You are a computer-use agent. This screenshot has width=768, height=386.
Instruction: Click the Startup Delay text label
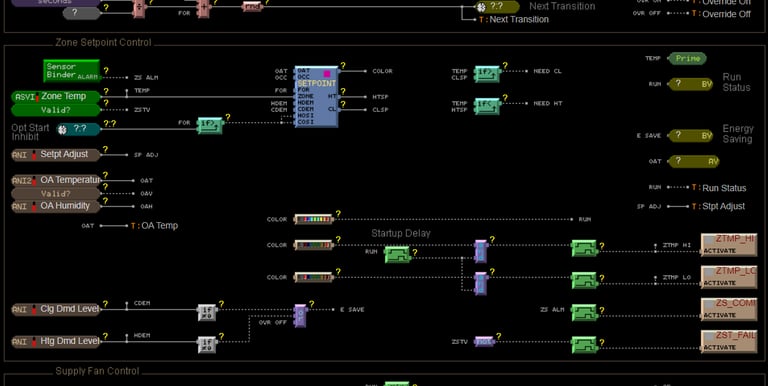(x=401, y=233)
